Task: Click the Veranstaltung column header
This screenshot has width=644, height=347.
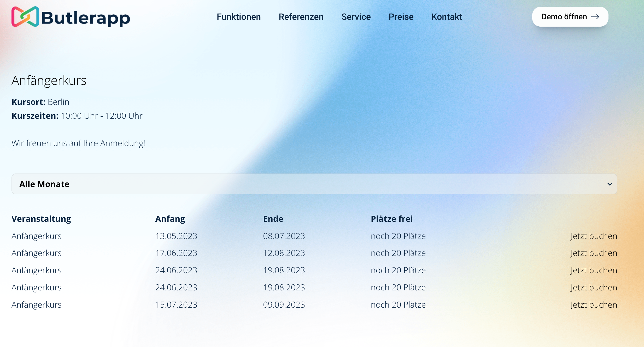Action: pyautogui.click(x=41, y=219)
